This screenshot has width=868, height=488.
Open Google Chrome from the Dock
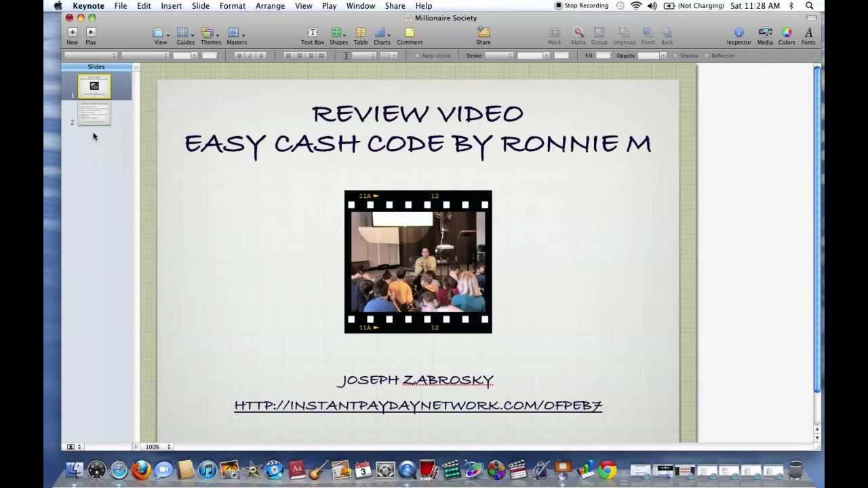click(607, 470)
